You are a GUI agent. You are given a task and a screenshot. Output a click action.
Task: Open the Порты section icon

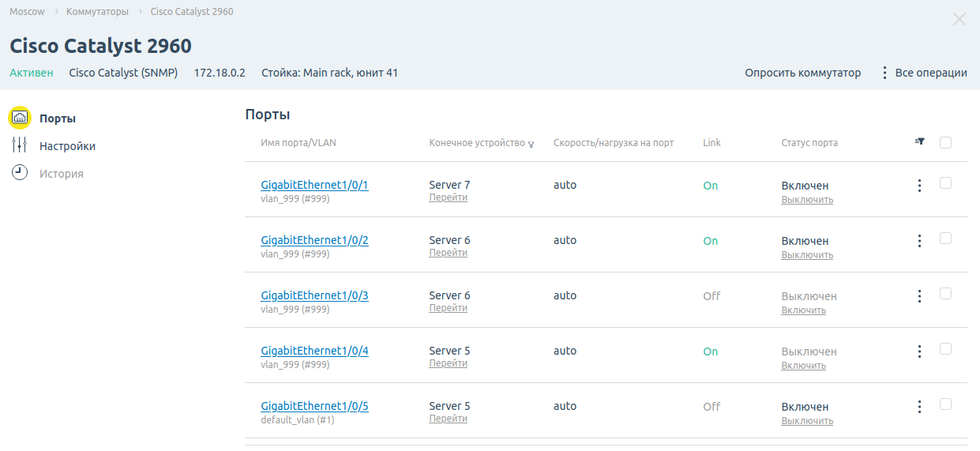(x=20, y=118)
